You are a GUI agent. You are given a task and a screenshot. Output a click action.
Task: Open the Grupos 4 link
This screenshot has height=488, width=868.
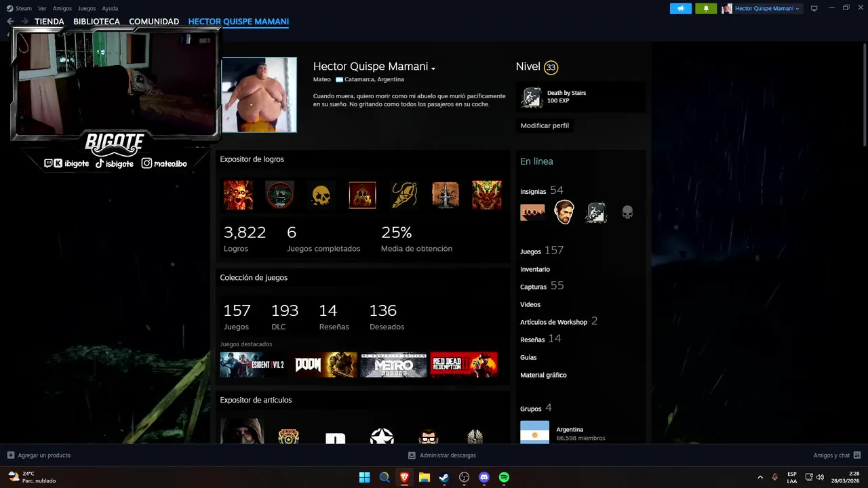click(536, 408)
